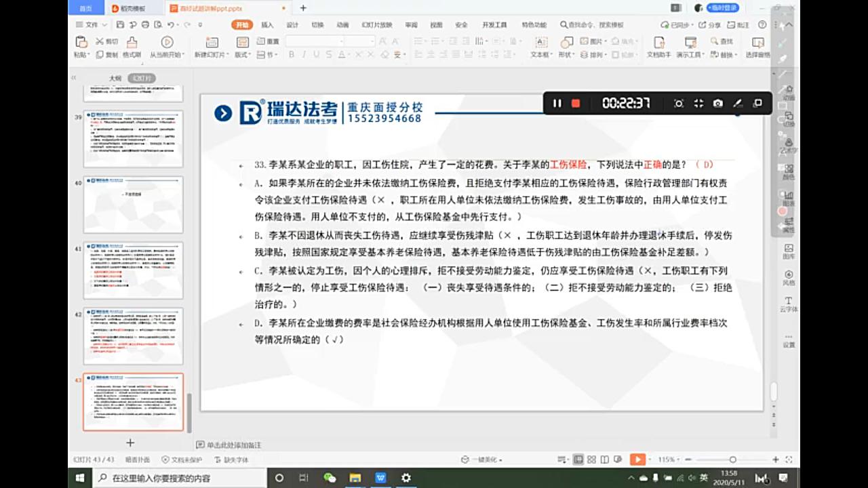This screenshot has width=868, height=488.
Task: Click the blue temporary login button
Action: 723,7
